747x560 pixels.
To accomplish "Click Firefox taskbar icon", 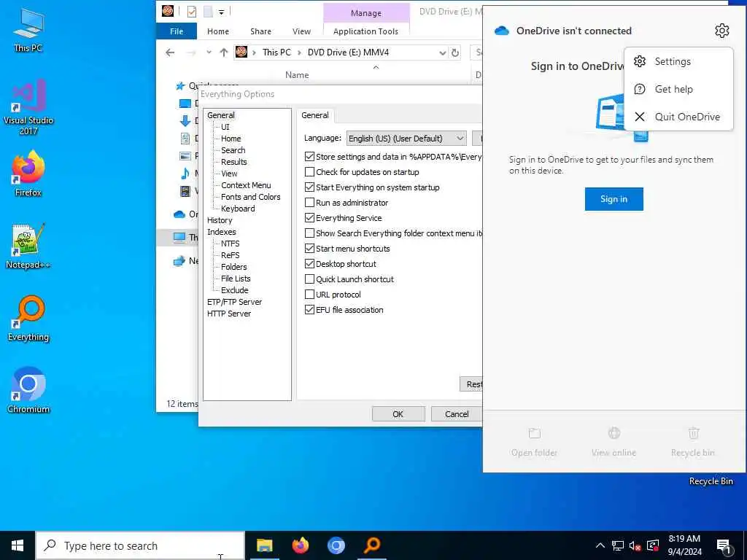I will pos(300,545).
